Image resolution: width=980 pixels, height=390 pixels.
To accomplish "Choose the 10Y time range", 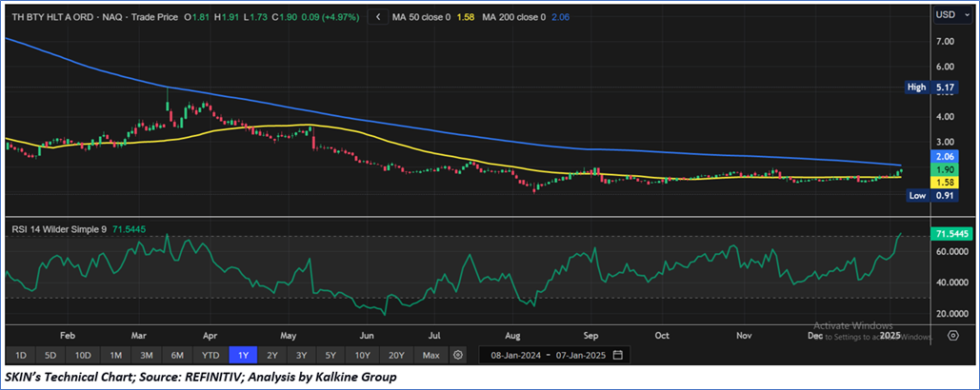I will pos(363,355).
